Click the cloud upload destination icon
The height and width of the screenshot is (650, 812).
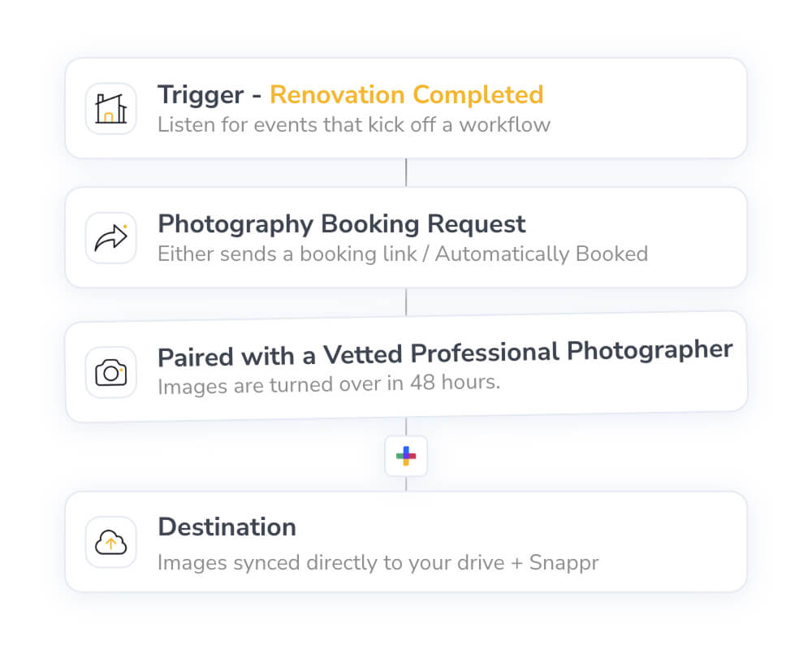pos(111,542)
